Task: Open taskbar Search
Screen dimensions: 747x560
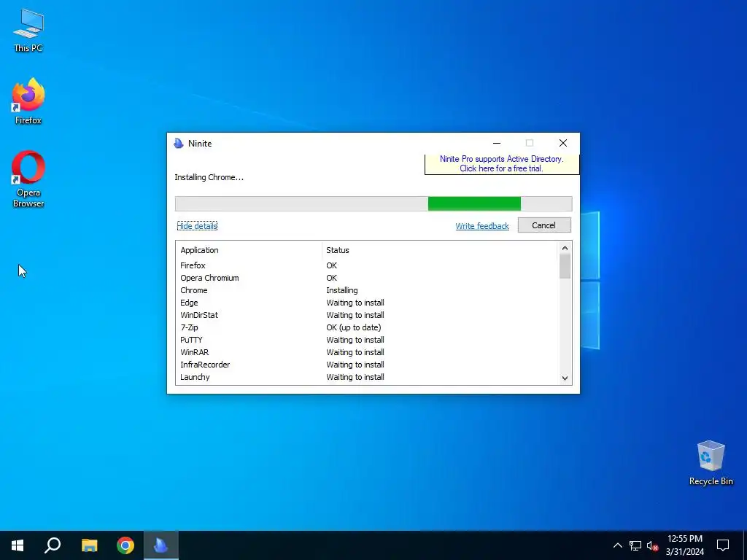Action: click(53, 545)
